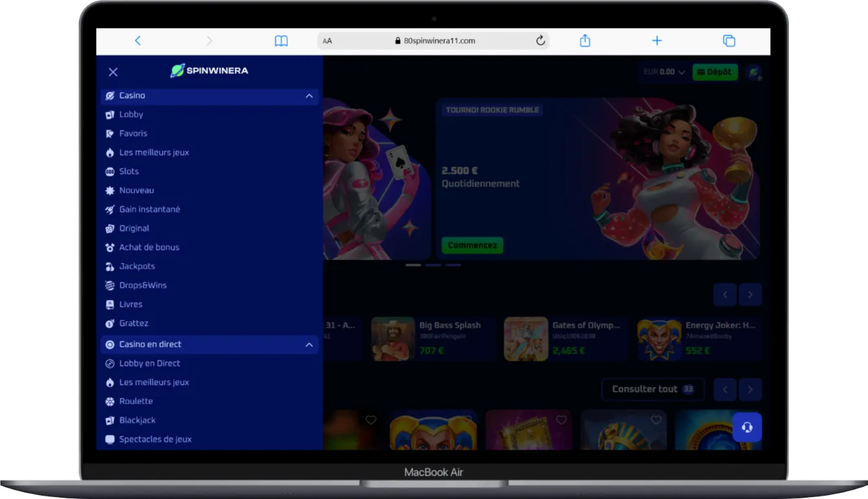Viewport: 868px width, 499px height.
Task: Open the live chat support headset button
Action: pyautogui.click(x=747, y=427)
